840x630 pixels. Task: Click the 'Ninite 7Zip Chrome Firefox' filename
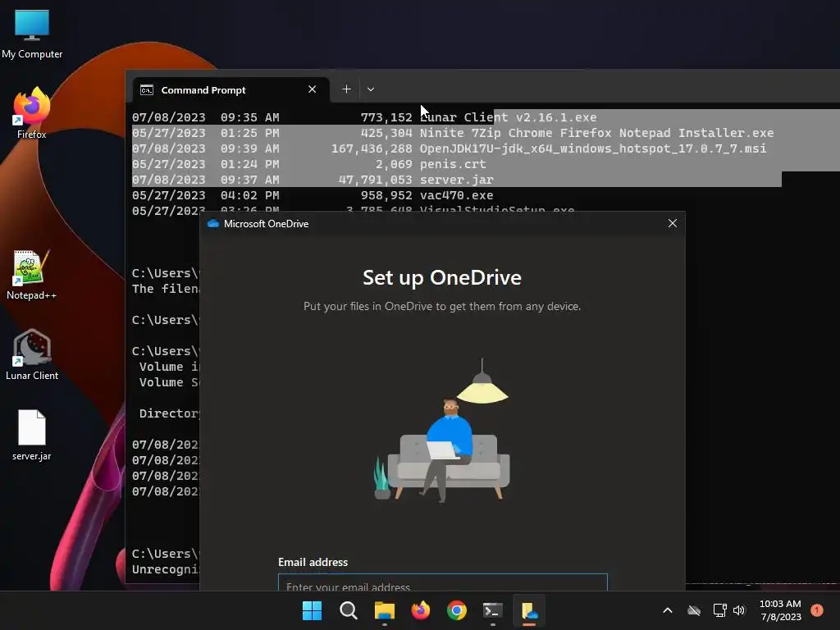[596, 133]
